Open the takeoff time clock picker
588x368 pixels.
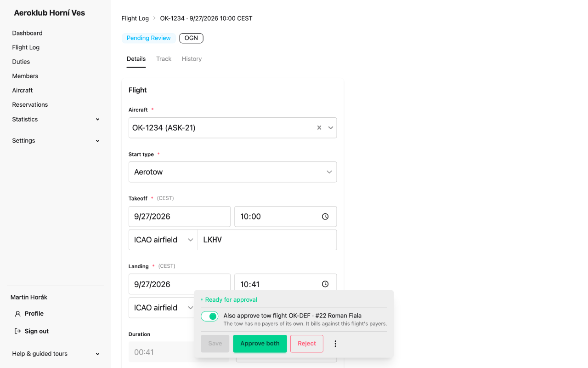click(x=325, y=217)
